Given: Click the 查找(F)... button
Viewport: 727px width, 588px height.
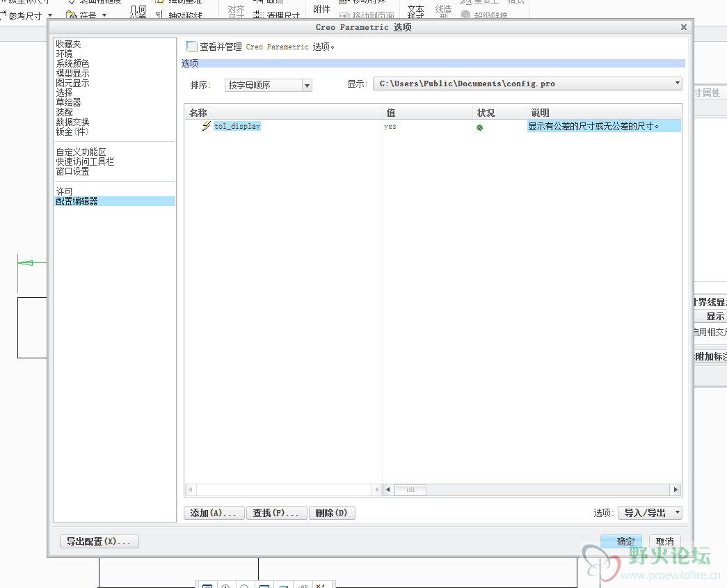Looking at the screenshot, I should [276, 513].
